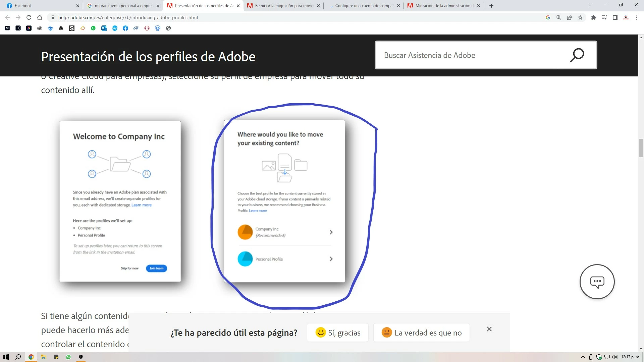
Task: Click the 'Buscar Asistencia de Adobe' search field
Action: tap(466, 55)
